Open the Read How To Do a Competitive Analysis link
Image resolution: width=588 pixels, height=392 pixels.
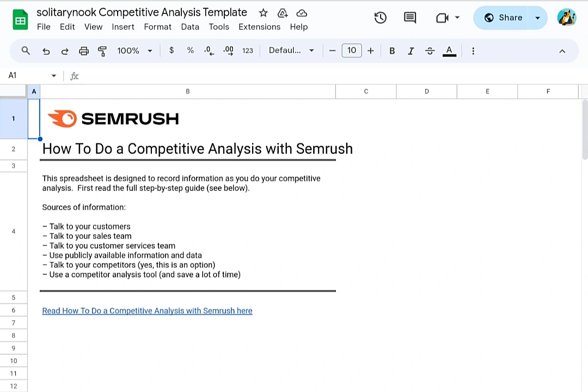(x=147, y=311)
